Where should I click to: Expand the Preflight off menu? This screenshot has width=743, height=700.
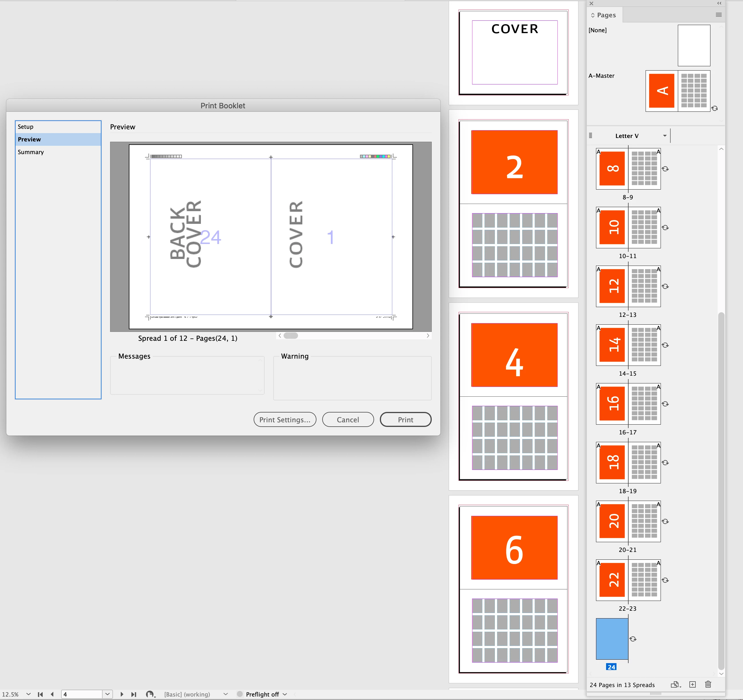(x=285, y=695)
